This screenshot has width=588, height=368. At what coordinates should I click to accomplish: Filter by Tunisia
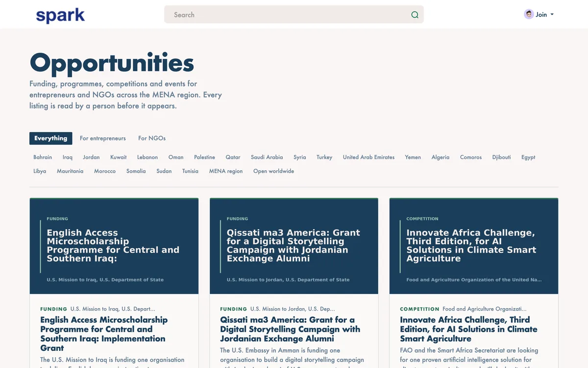tap(191, 171)
